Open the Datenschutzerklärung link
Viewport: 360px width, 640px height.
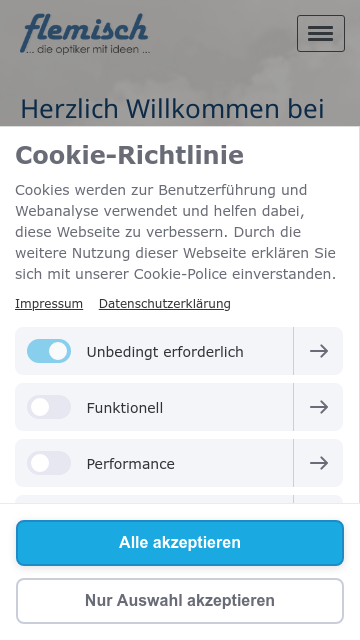point(164,304)
